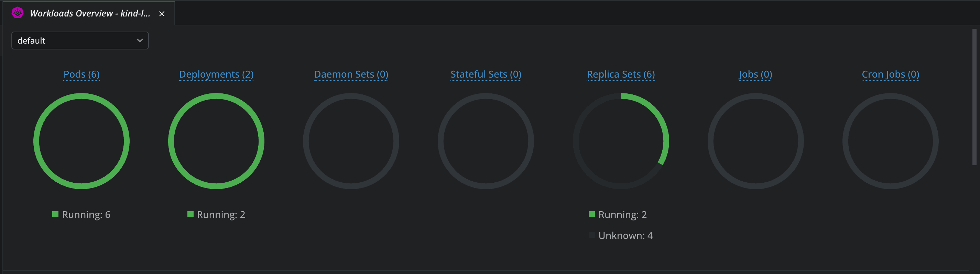Click the Kubernetes logo on the tab

point(17,13)
